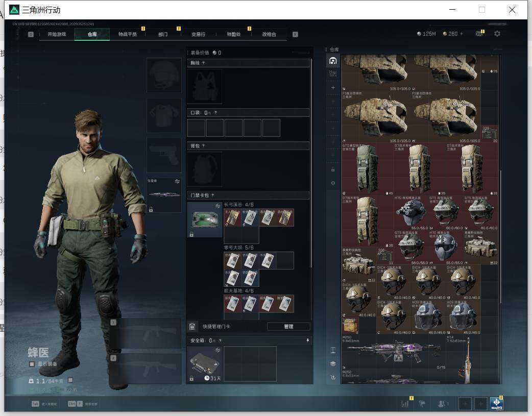Click the 管理 keycard button
Viewport: 532px width, 416px height.
click(x=289, y=327)
